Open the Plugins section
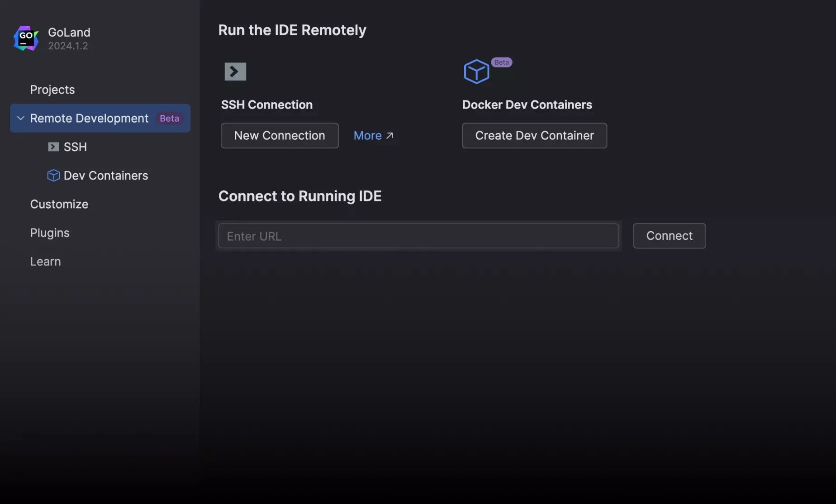This screenshot has width=836, height=504. coord(50,233)
